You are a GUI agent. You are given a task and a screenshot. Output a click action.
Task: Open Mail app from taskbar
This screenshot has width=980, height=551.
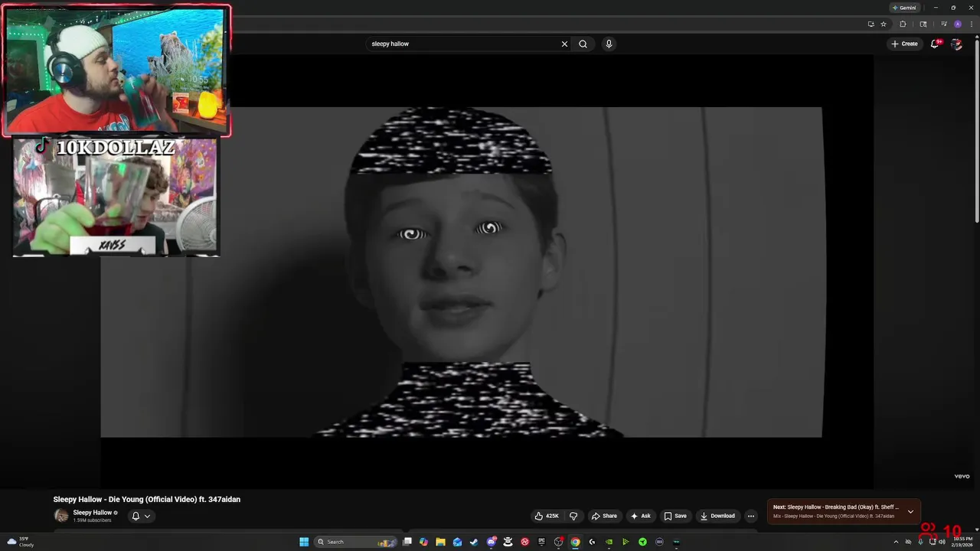[x=457, y=542]
